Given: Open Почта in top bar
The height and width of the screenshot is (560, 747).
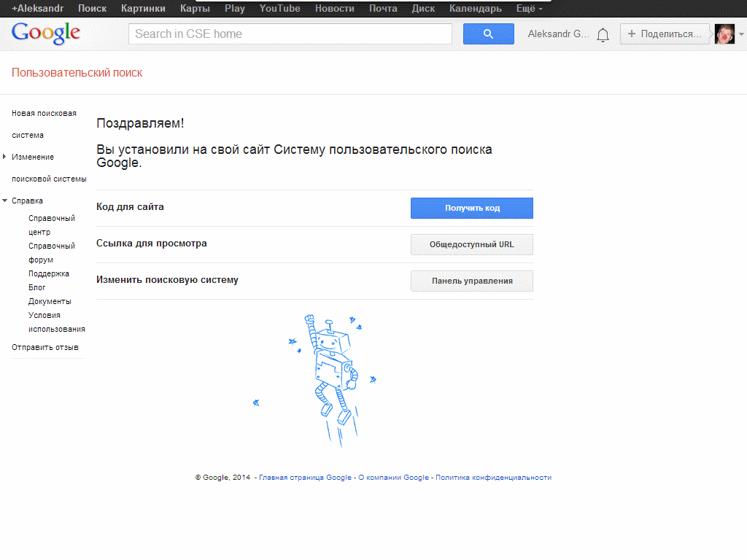Looking at the screenshot, I should [x=383, y=9].
